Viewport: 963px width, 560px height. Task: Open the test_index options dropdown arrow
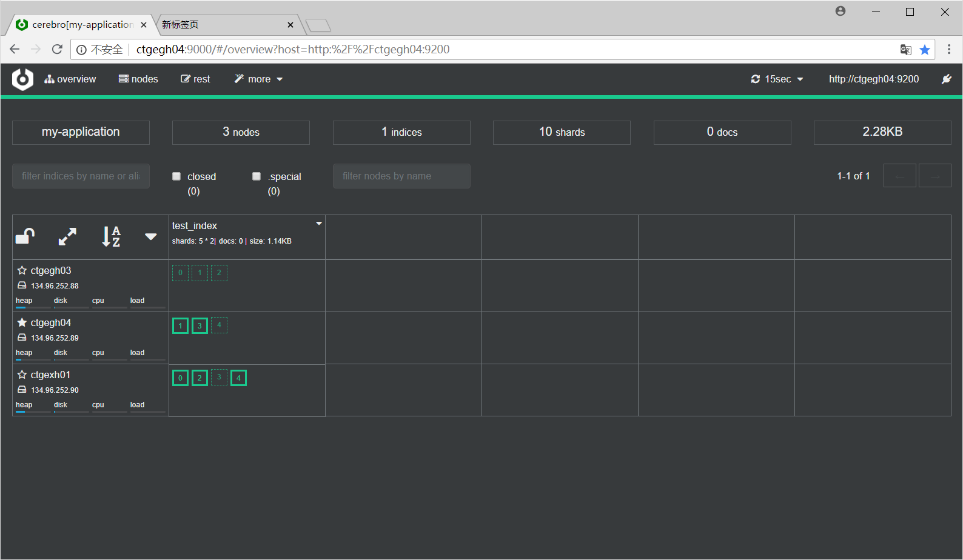point(319,224)
